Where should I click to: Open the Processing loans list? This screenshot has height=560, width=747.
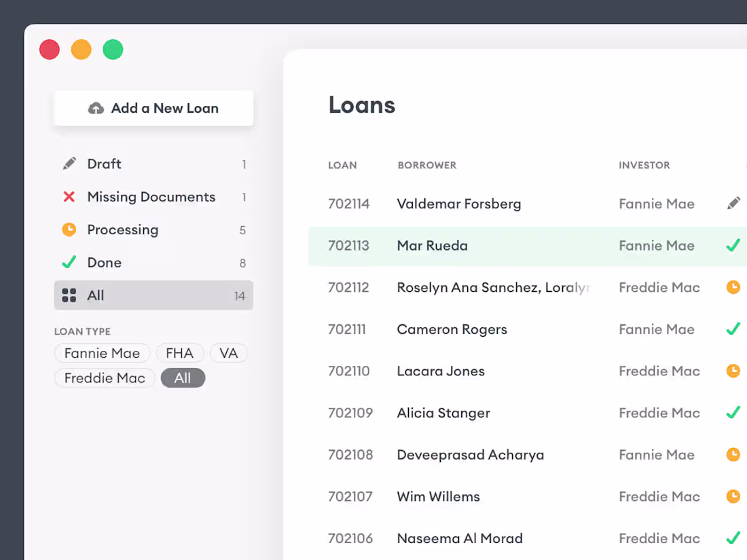pos(123,230)
